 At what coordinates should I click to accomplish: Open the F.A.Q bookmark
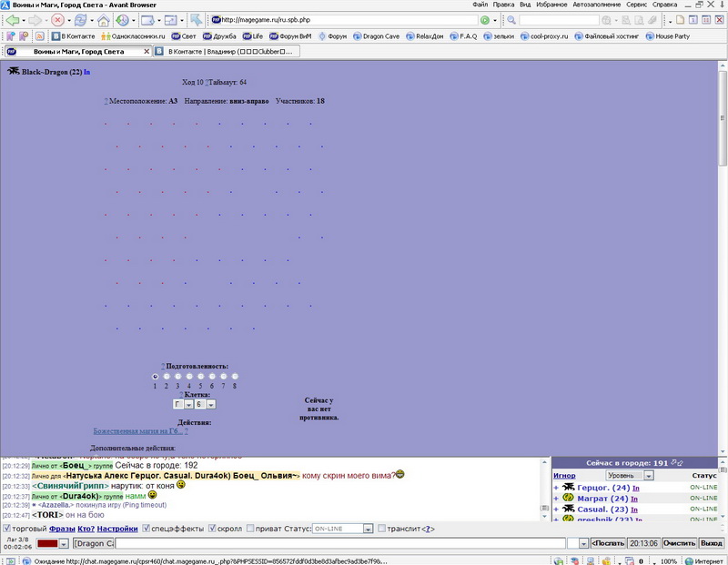(463, 36)
